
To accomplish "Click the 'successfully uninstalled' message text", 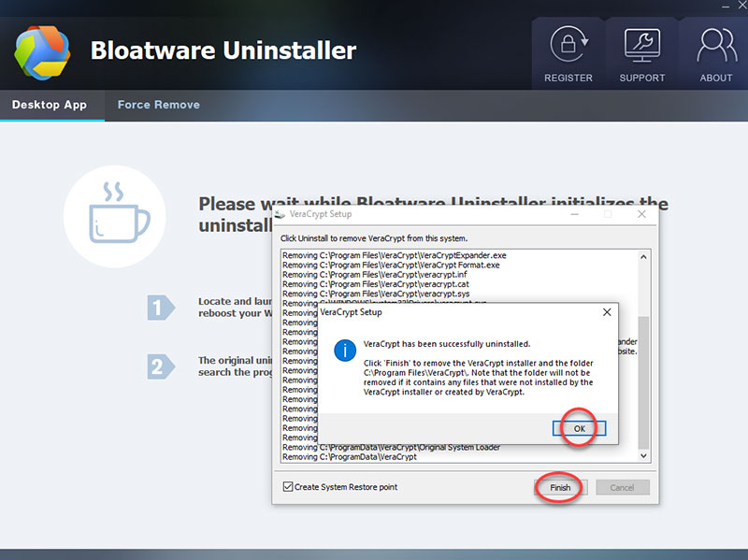I will coord(447,344).
